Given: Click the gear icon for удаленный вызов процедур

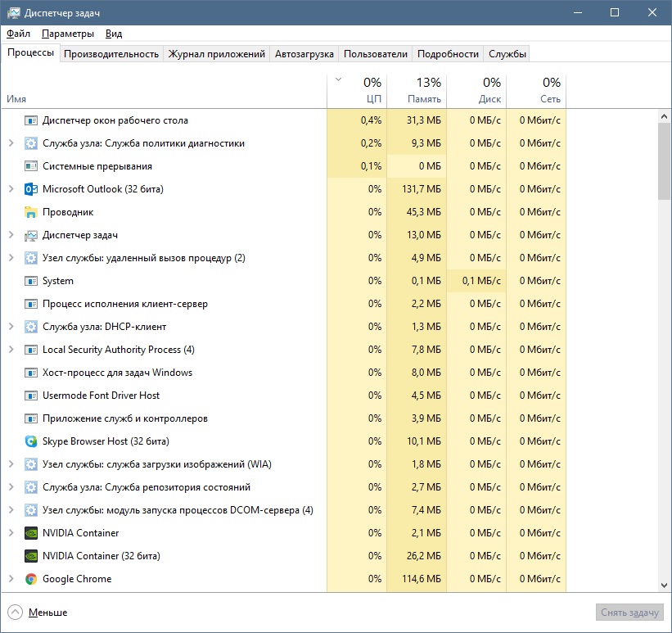Looking at the screenshot, I should point(31,258).
